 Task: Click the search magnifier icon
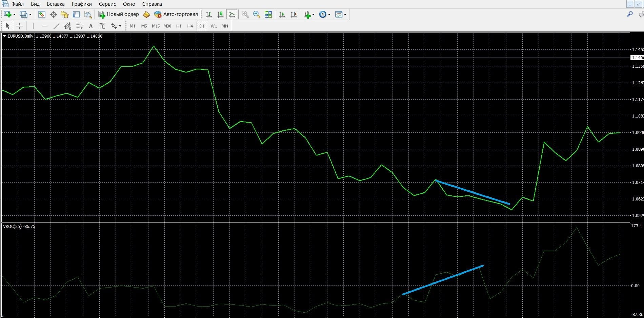(x=630, y=14)
